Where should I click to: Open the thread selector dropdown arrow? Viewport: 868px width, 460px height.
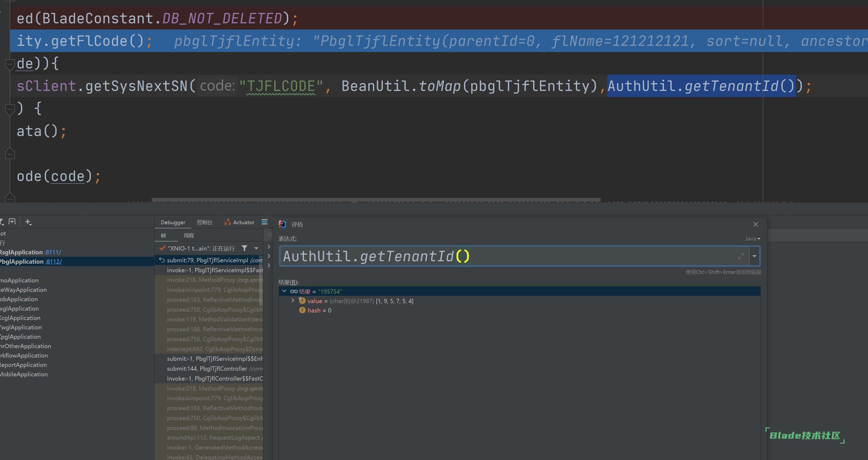[x=257, y=249]
